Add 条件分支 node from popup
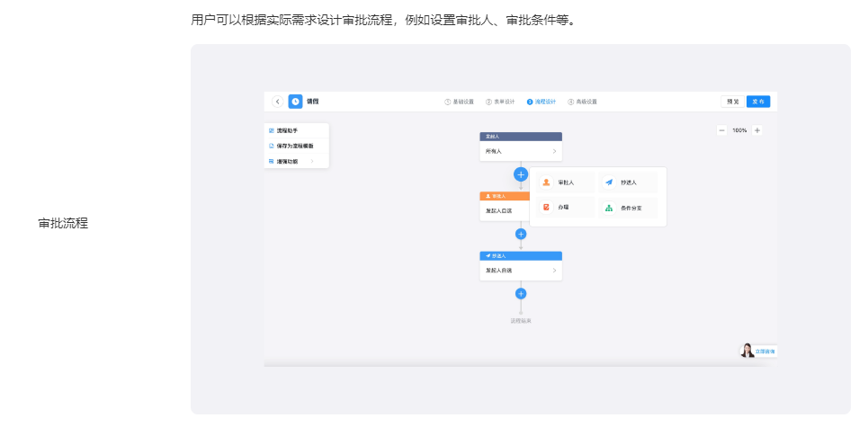Image resolution: width=868 pixels, height=445 pixels. click(628, 208)
